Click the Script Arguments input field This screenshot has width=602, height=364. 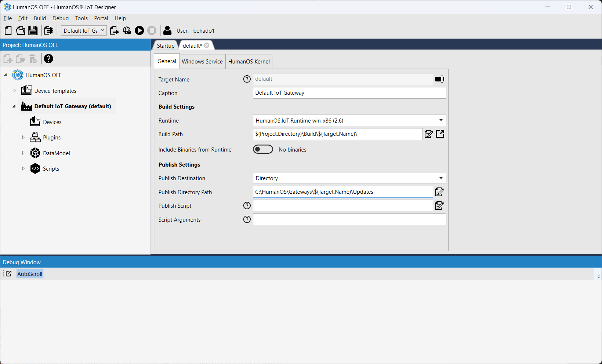(349, 219)
